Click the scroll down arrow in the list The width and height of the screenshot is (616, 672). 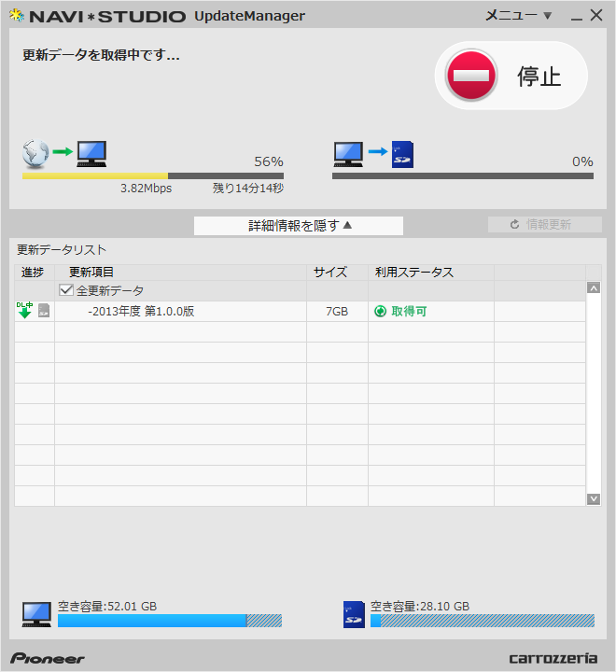coord(594,498)
